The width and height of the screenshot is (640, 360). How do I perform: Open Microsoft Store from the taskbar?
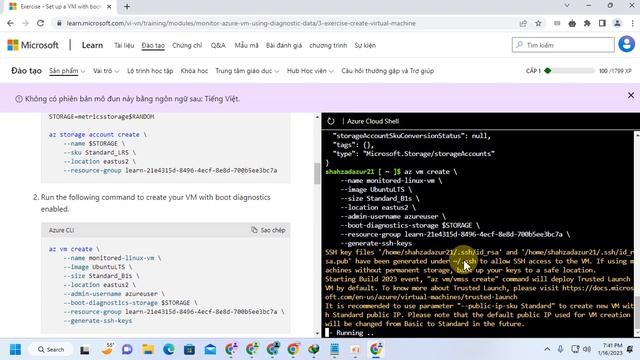pos(189,349)
